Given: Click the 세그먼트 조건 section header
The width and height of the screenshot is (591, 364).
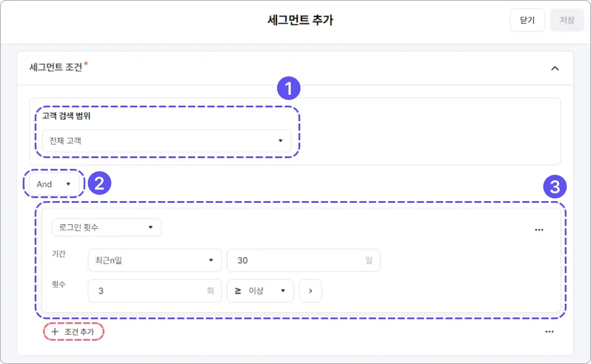Looking at the screenshot, I should (x=56, y=67).
